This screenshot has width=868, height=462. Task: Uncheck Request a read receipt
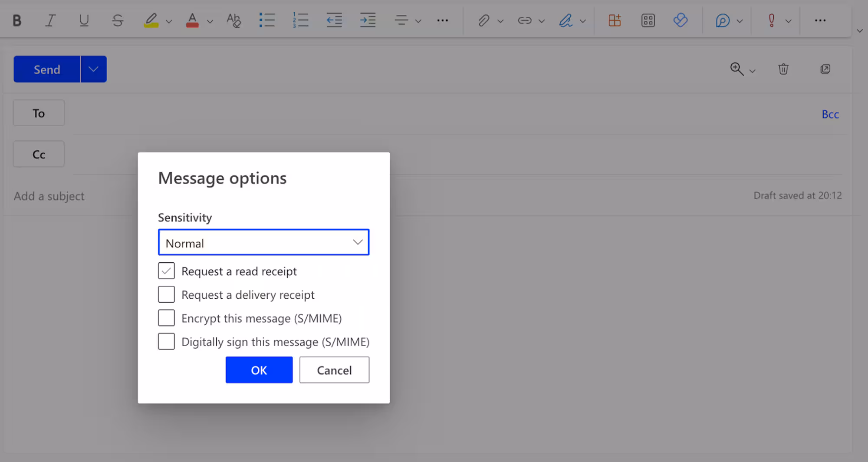[x=166, y=271]
